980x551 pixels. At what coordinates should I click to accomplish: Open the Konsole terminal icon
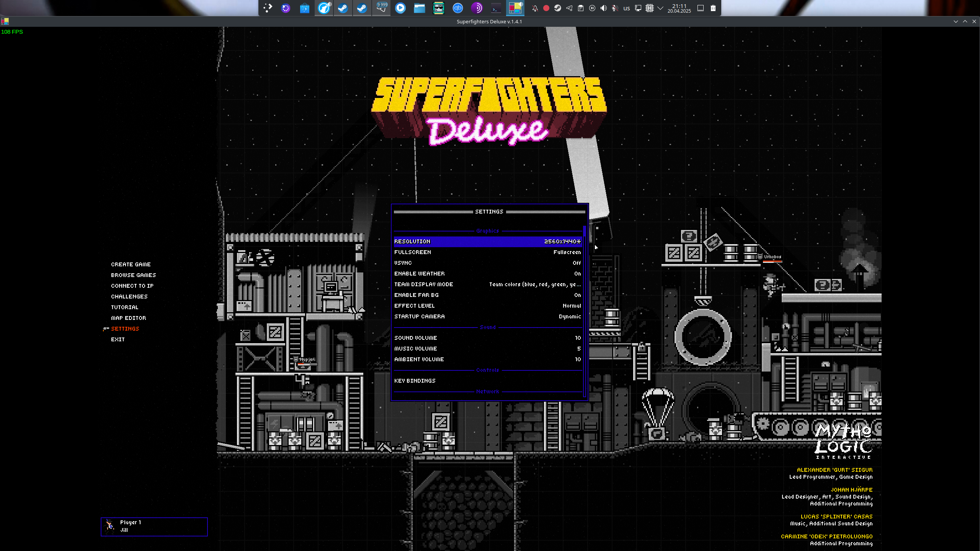(x=496, y=8)
